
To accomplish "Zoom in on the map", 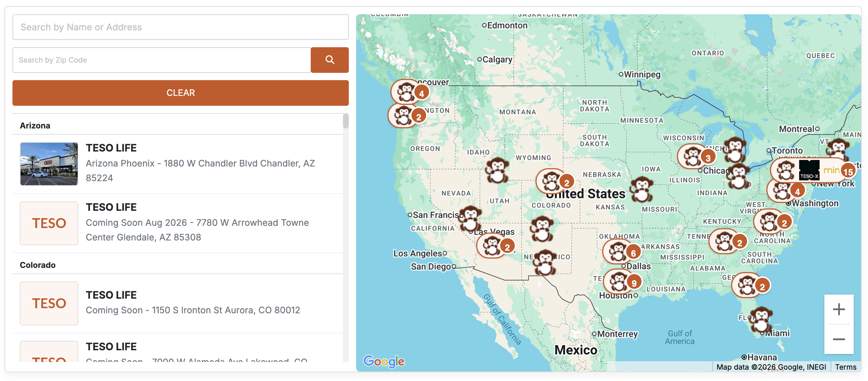I will click(838, 310).
